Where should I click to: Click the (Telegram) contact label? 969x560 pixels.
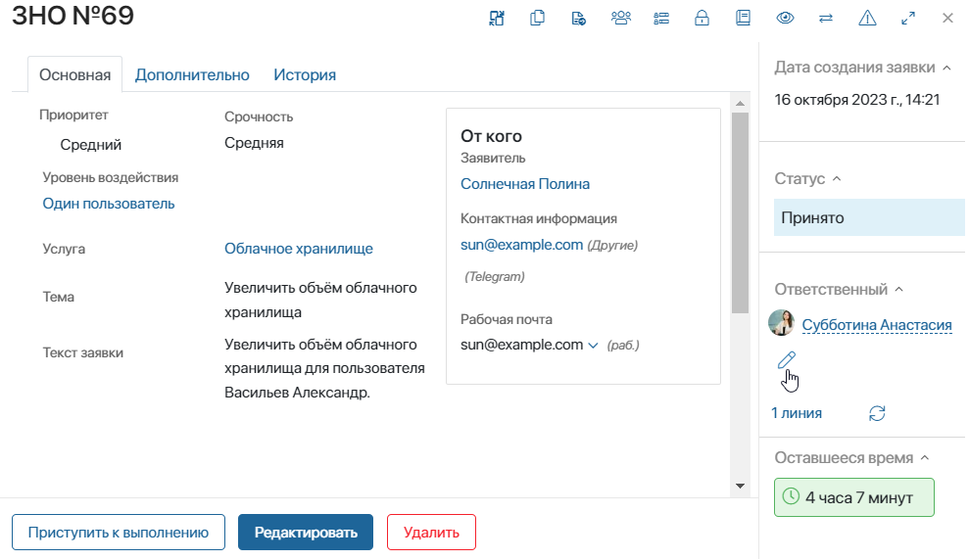click(x=495, y=277)
